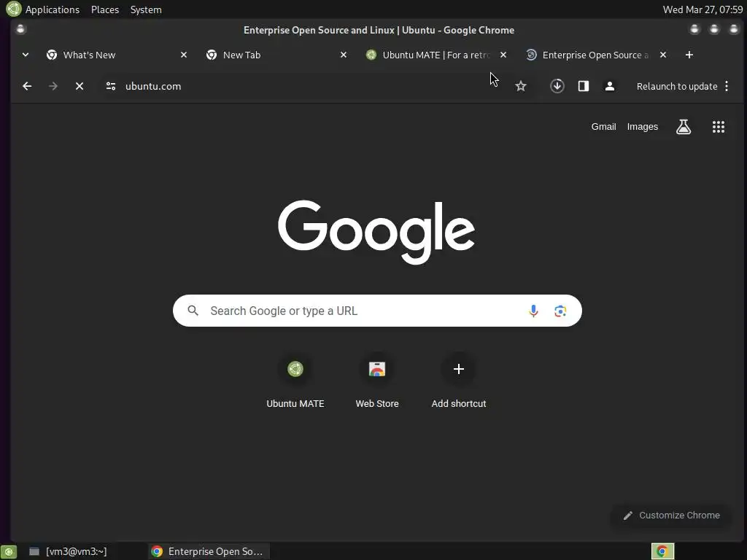747x560 pixels.
Task: Open Search Labs flask icon
Action: click(684, 127)
